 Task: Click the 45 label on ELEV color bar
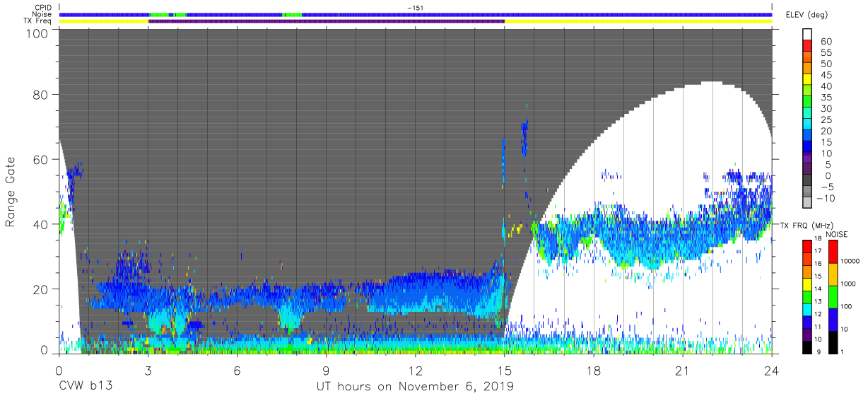click(x=826, y=76)
